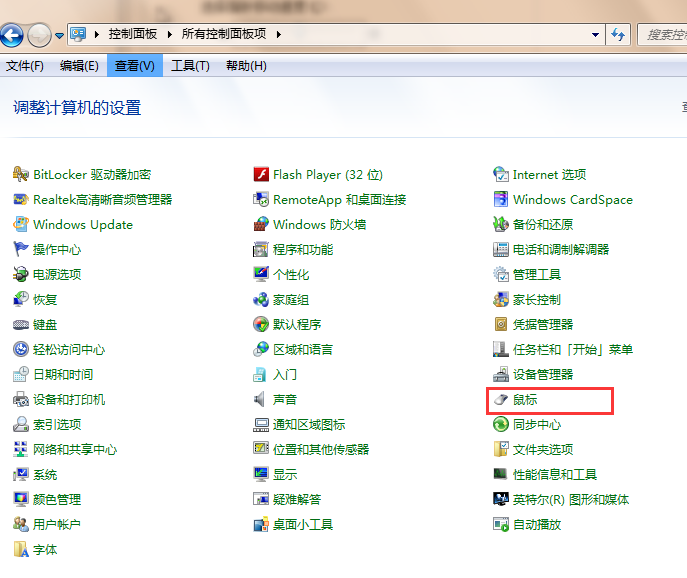The height and width of the screenshot is (578, 687).
Task: Expand arrow after 控制面板 in address bar
Action: (x=170, y=34)
